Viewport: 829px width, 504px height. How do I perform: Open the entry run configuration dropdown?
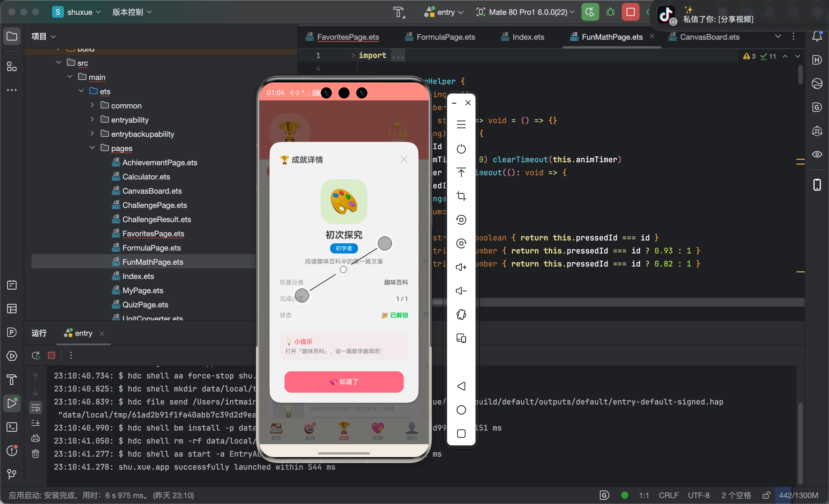coord(444,12)
